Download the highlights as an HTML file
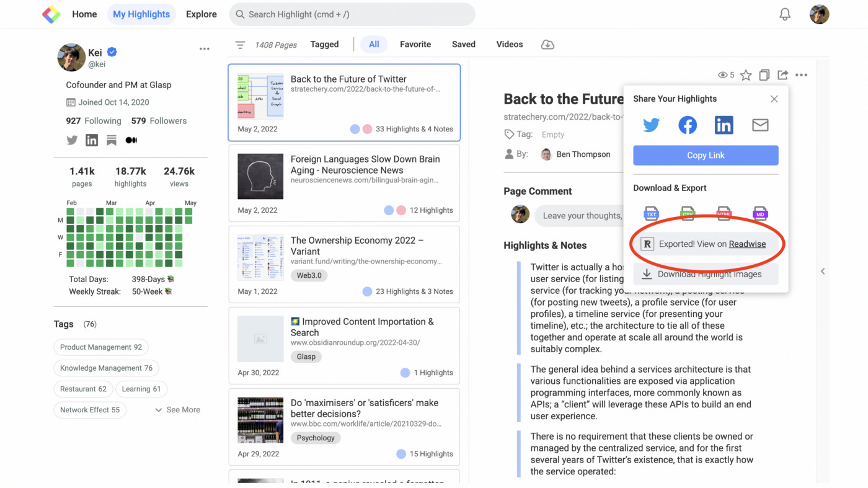Image resolution: width=868 pixels, height=488 pixels. (x=724, y=213)
